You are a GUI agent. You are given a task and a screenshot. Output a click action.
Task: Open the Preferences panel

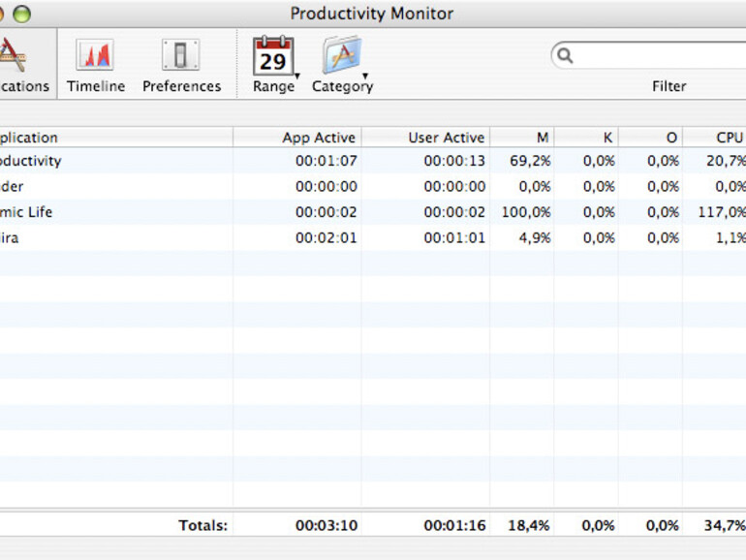coord(181,56)
